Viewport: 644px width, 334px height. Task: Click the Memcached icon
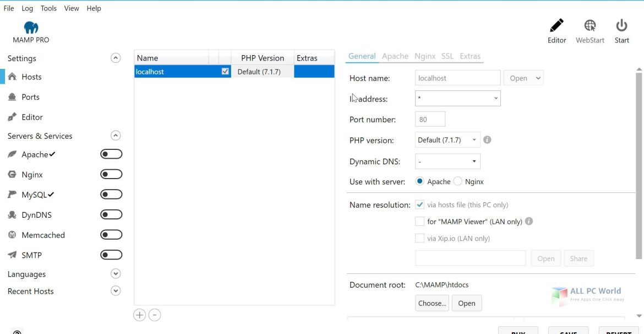pos(12,235)
